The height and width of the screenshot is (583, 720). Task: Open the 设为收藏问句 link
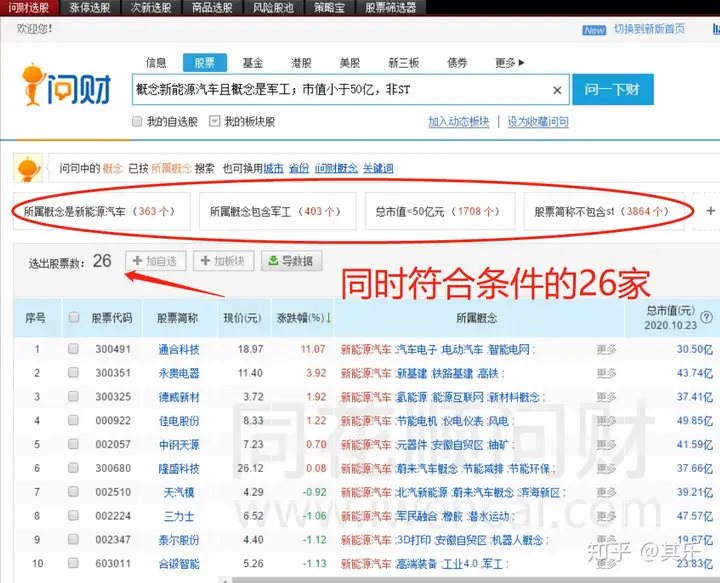(538, 122)
